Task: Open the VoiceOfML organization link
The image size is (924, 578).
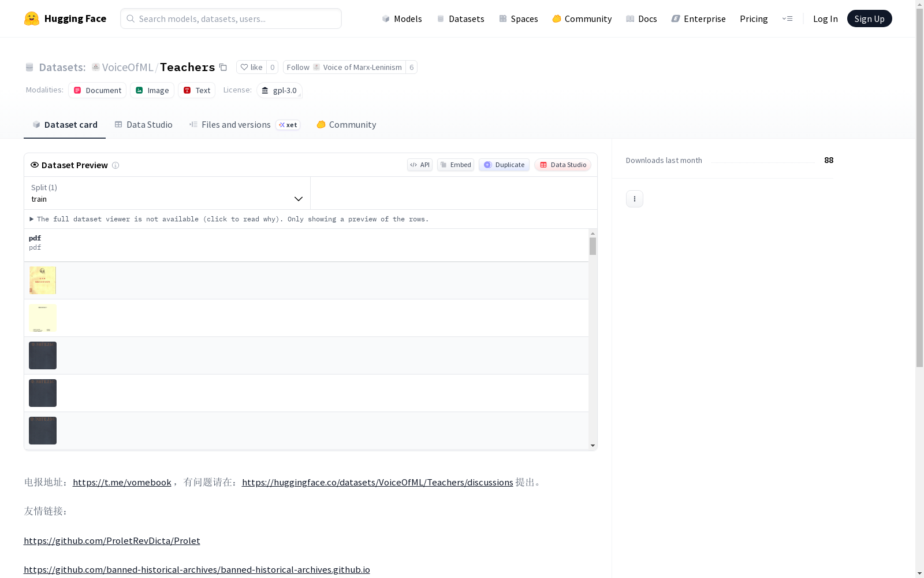Action: (128, 67)
